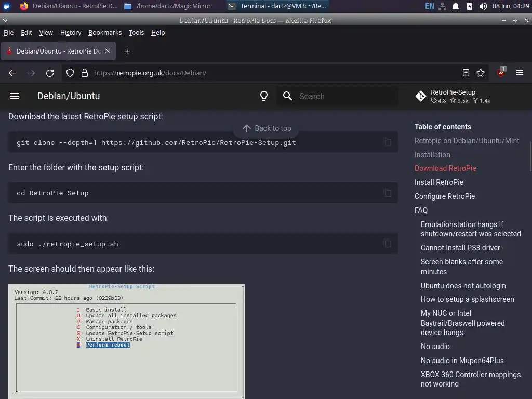
Task: Open the notifications bell
Action: (456, 6)
